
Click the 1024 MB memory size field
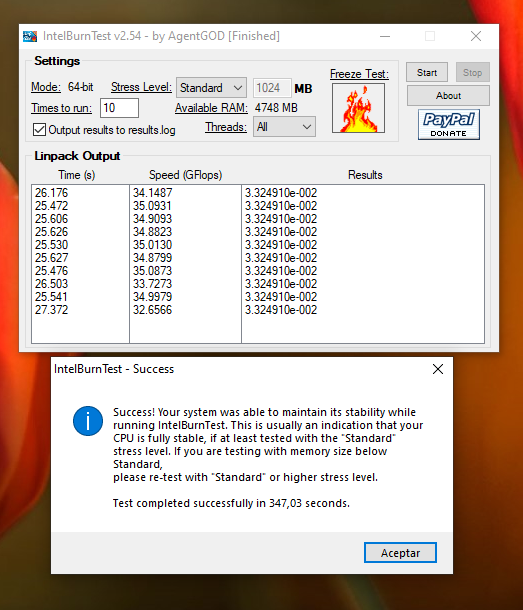pos(272,88)
